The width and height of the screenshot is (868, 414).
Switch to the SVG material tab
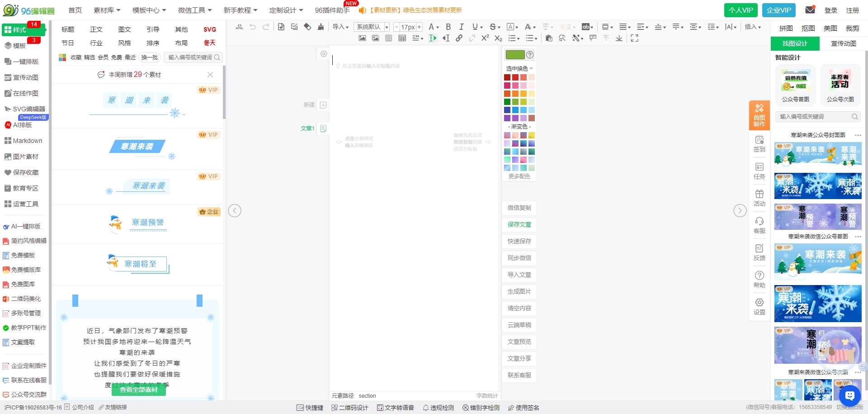point(210,29)
